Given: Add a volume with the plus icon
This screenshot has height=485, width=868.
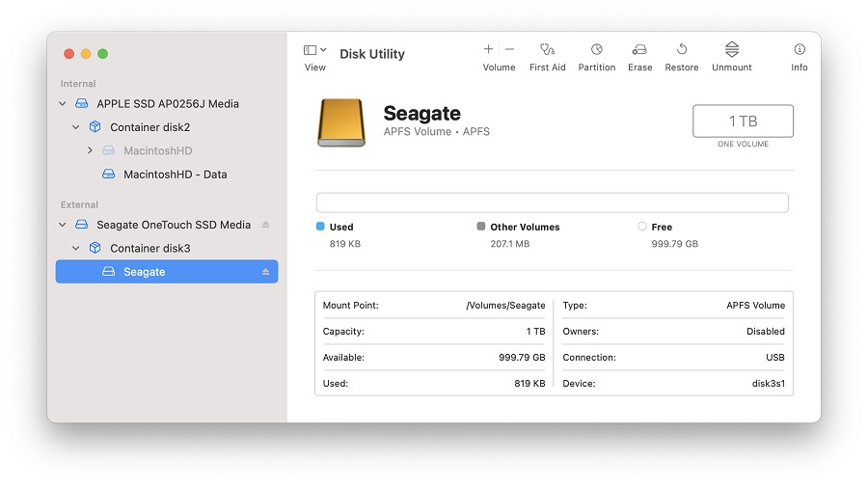Looking at the screenshot, I should [x=488, y=49].
